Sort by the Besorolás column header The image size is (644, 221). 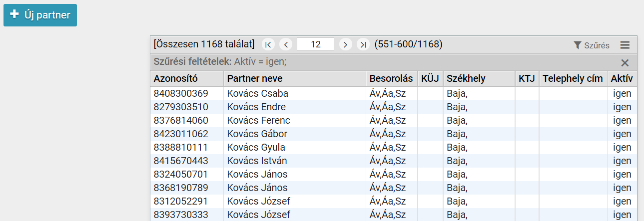pyautogui.click(x=391, y=78)
